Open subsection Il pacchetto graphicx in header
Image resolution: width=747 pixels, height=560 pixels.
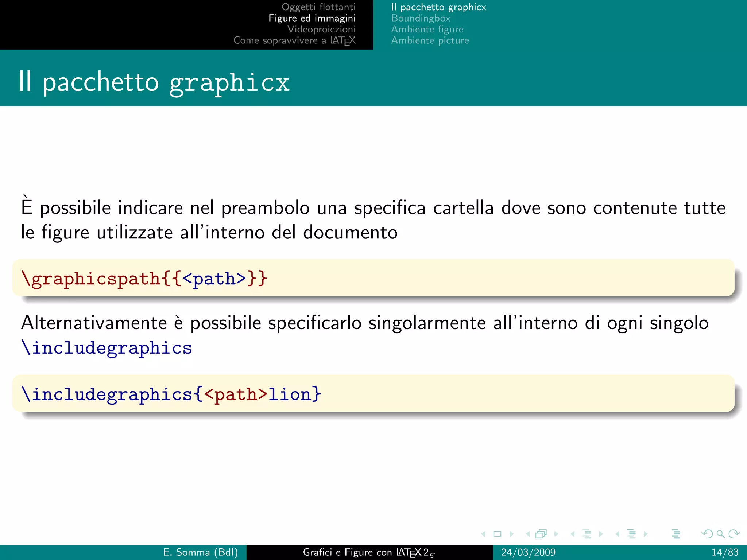(x=438, y=7)
